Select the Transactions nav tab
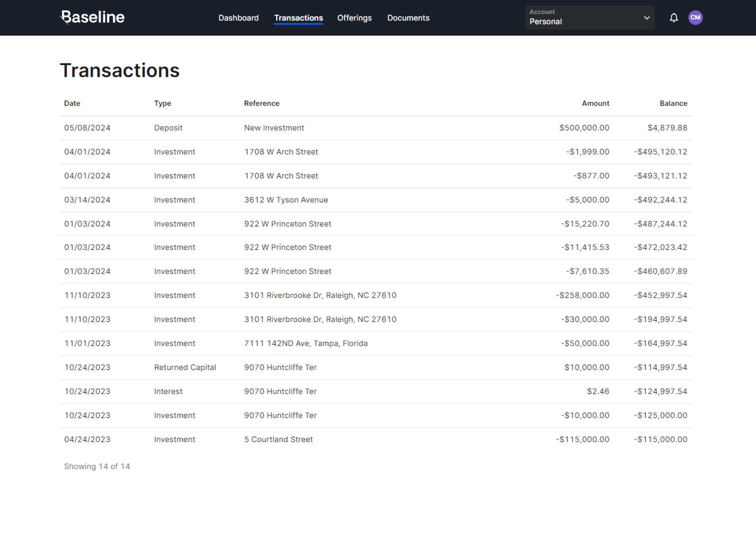 (298, 18)
